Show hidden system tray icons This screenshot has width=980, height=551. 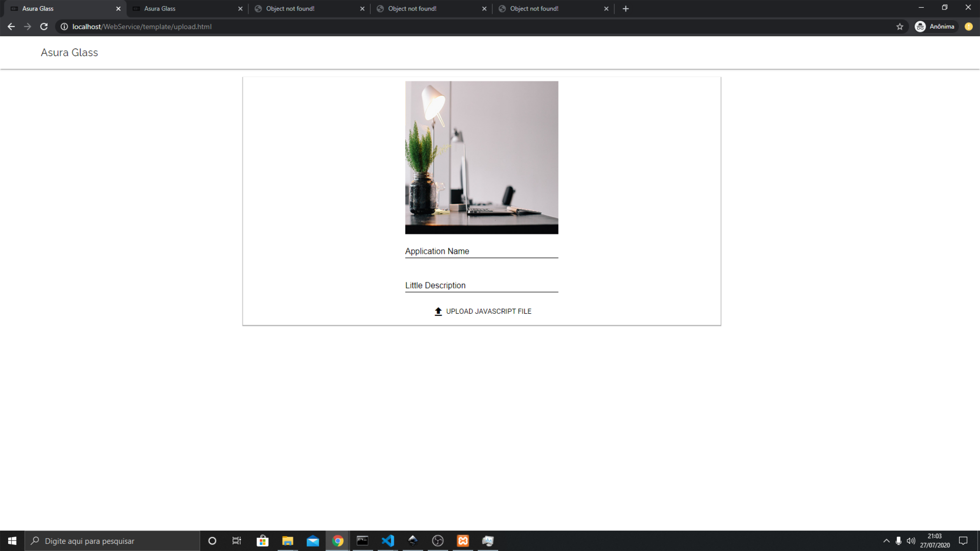[x=886, y=541]
